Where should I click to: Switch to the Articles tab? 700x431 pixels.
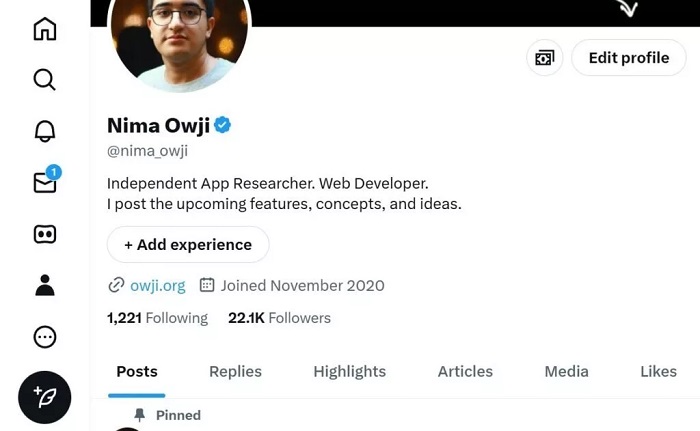465,372
